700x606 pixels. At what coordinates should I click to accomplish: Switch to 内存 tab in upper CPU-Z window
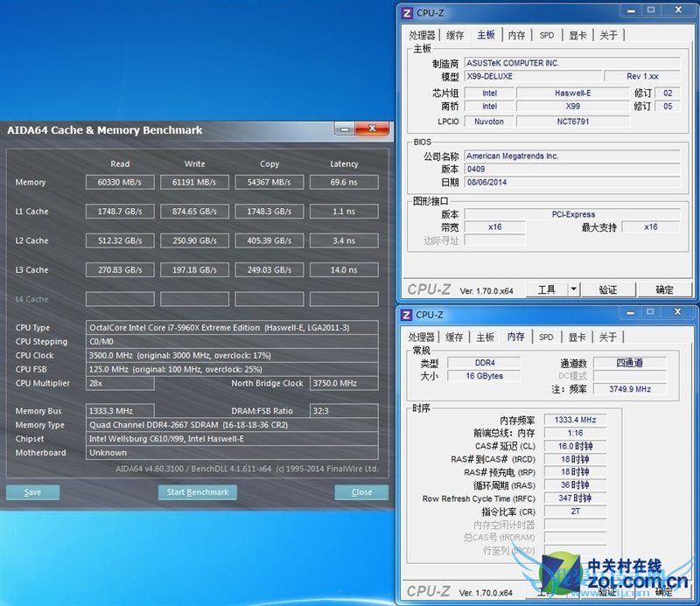pos(517,35)
